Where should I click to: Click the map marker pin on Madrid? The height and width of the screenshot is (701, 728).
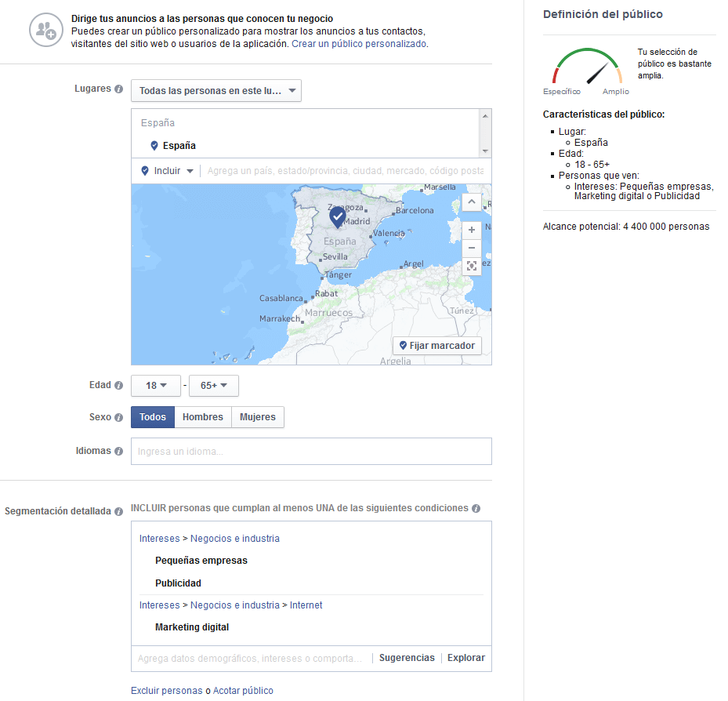coord(338,217)
